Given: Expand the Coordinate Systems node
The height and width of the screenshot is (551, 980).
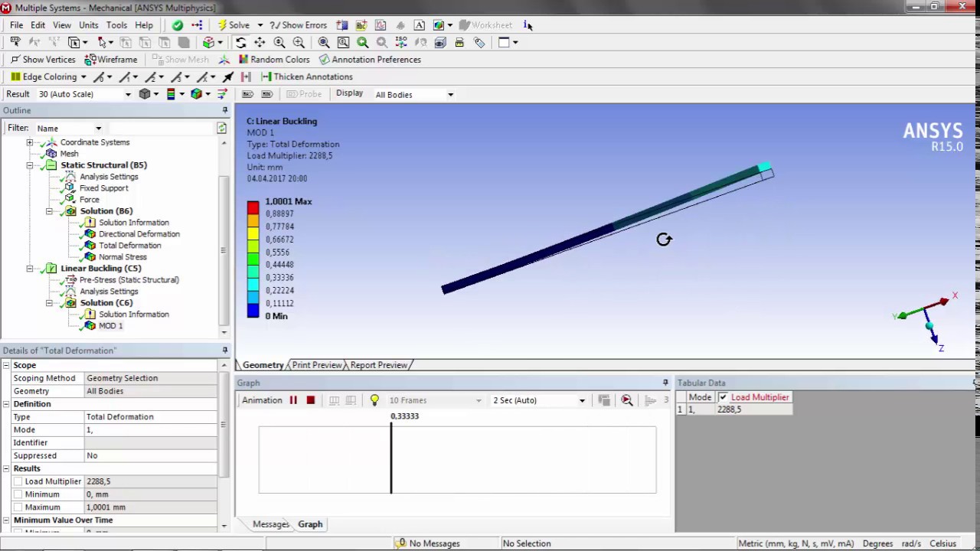Looking at the screenshot, I should (x=30, y=142).
